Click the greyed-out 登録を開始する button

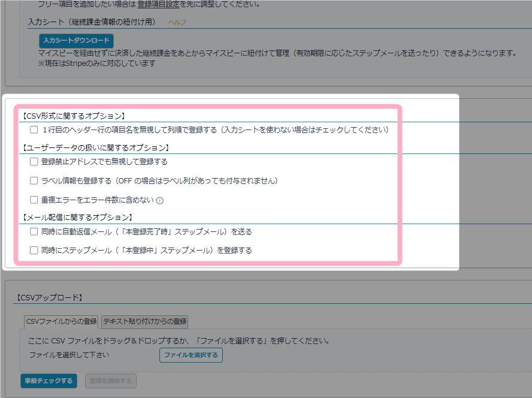point(111,381)
